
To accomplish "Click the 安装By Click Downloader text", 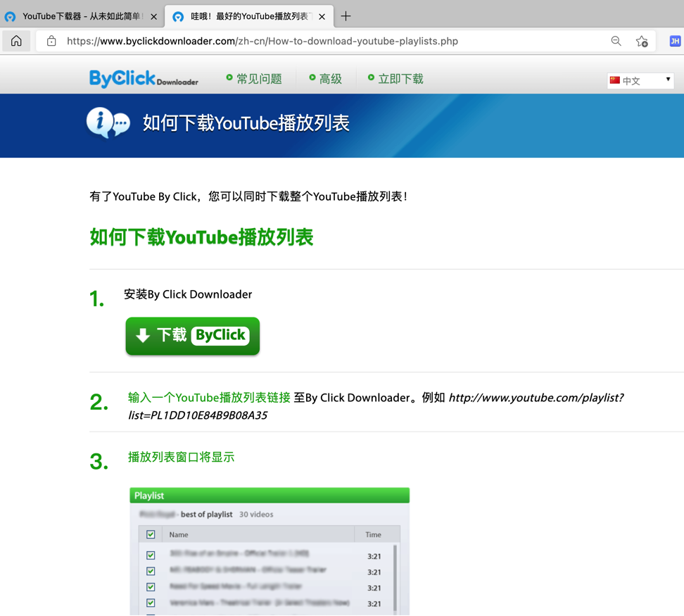I will 188,294.
